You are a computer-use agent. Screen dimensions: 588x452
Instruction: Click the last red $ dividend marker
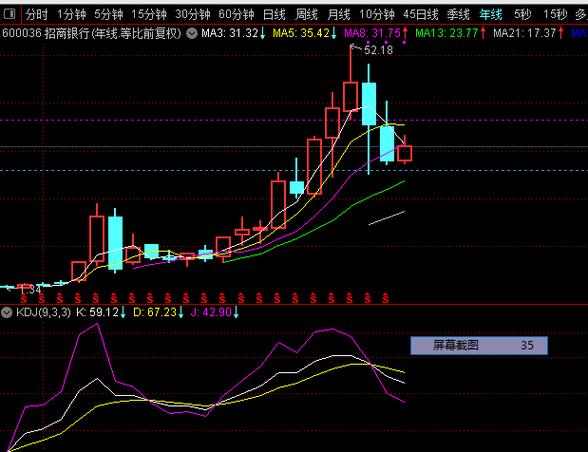[385, 298]
